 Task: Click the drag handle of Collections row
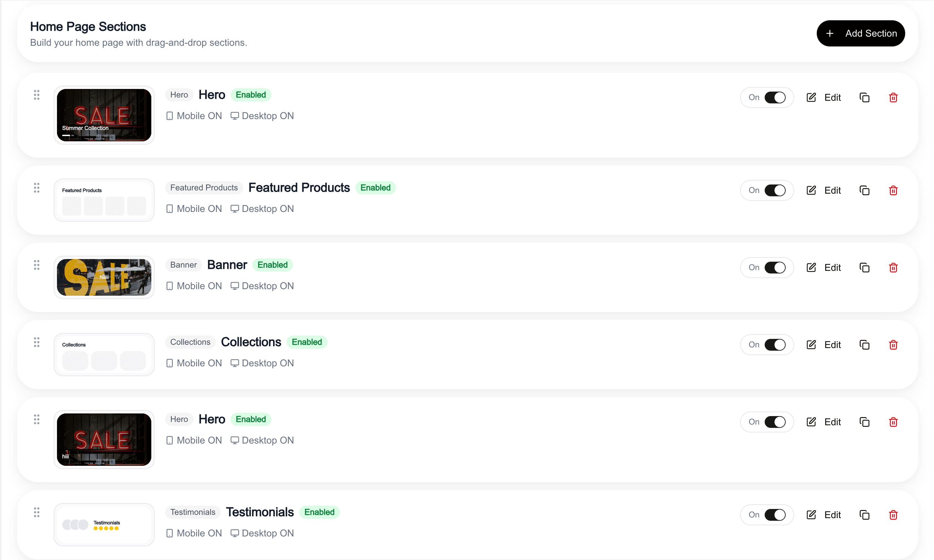pos(37,342)
